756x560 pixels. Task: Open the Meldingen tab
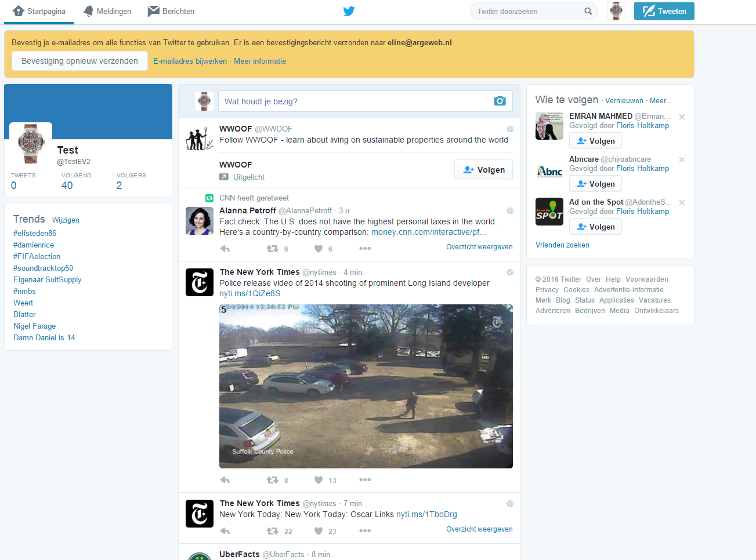[107, 11]
